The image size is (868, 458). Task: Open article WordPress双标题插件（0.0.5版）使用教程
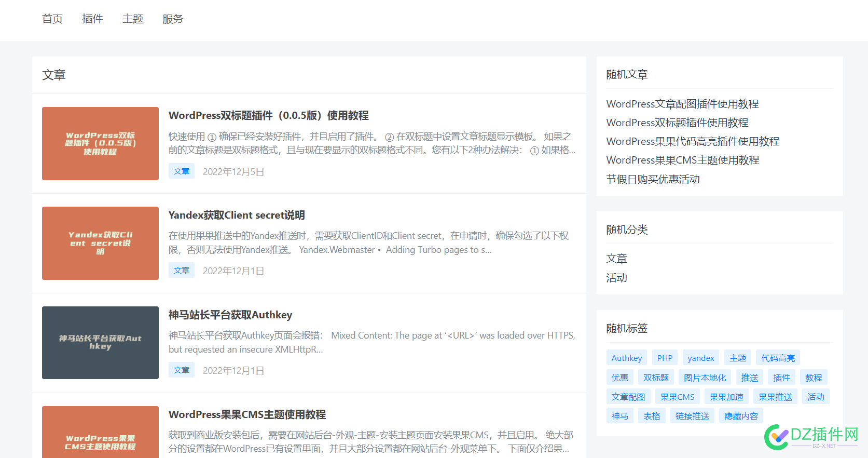[x=269, y=115]
